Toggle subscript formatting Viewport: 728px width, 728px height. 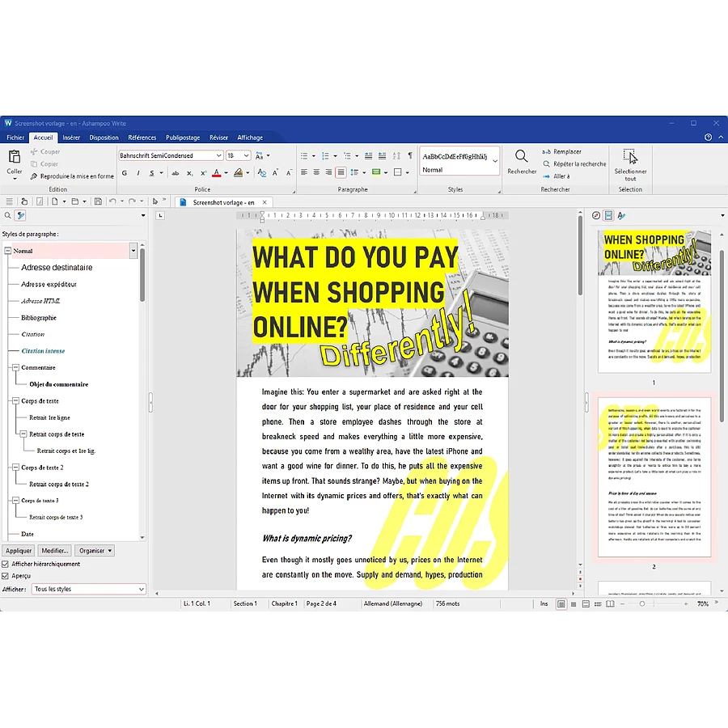pyautogui.click(x=189, y=173)
